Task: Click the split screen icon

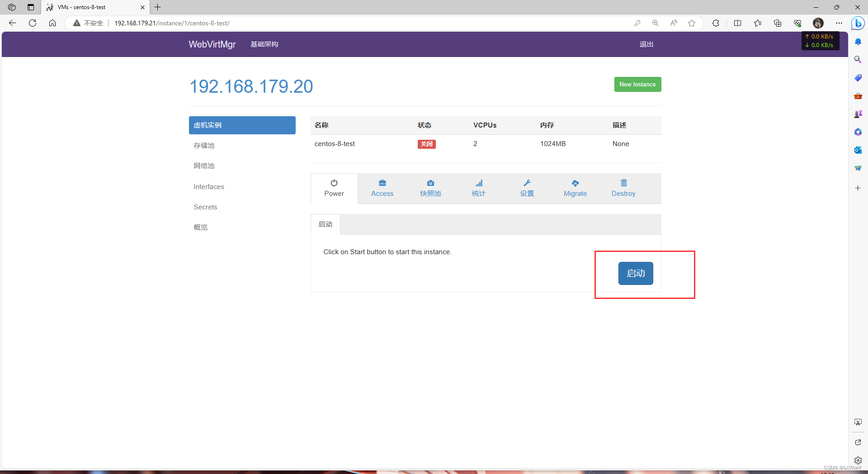Action: 737,23
